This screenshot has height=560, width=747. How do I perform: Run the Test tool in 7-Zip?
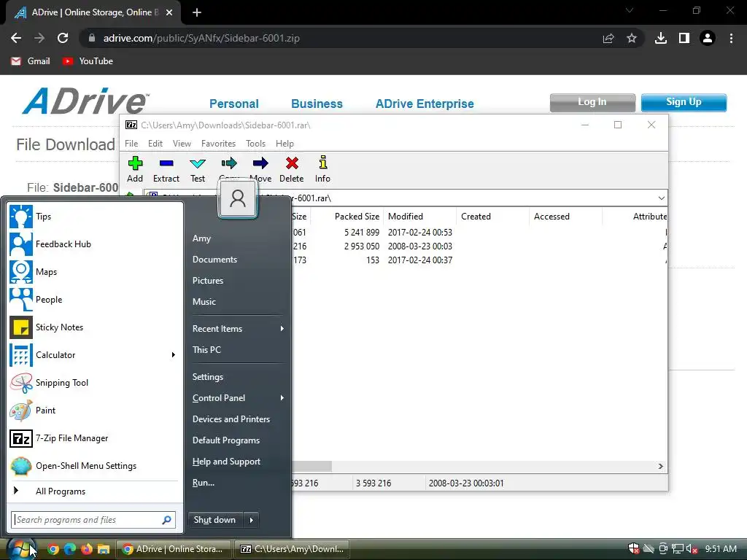pyautogui.click(x=198, y=169)
